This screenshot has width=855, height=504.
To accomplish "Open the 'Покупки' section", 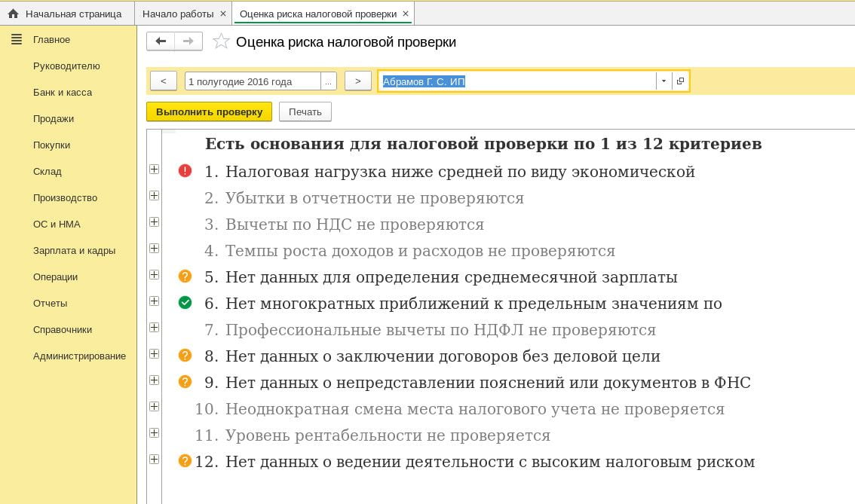I will coord(51,145).
